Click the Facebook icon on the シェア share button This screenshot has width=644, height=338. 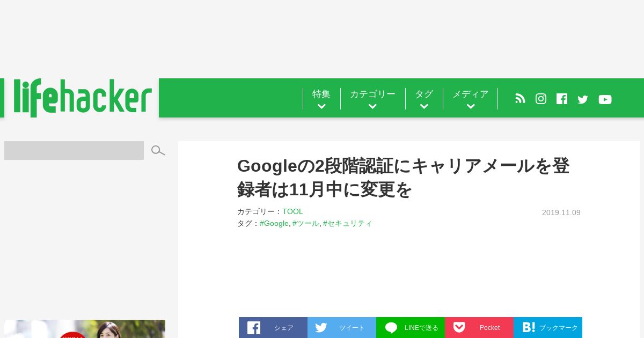click(254, 328)
